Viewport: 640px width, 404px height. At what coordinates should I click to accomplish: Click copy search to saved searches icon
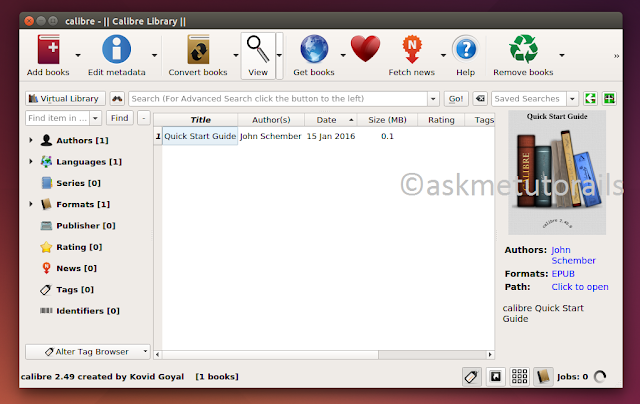590,98
